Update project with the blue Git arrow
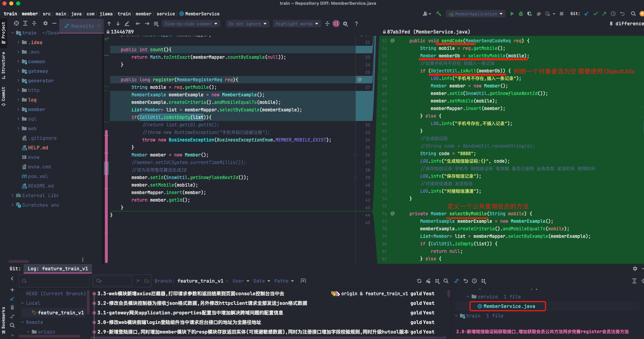This screenshot has width=644, height=339. 587,14
